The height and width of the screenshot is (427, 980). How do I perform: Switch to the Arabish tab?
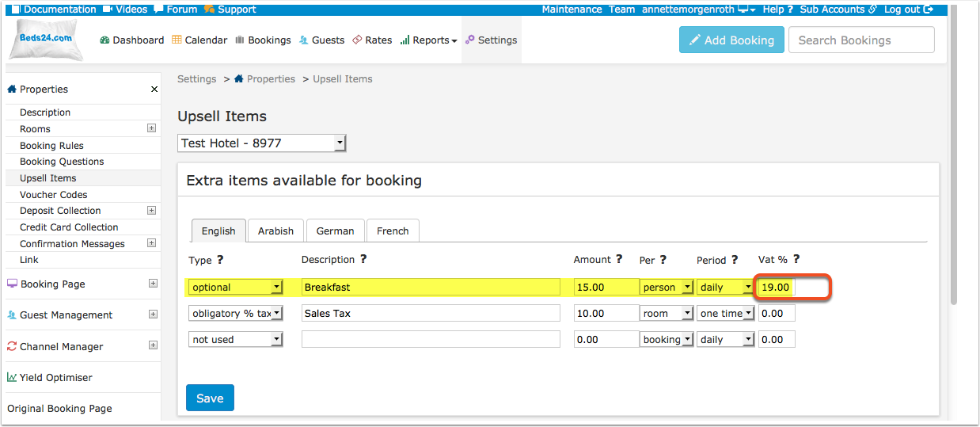tap(275, 231)
